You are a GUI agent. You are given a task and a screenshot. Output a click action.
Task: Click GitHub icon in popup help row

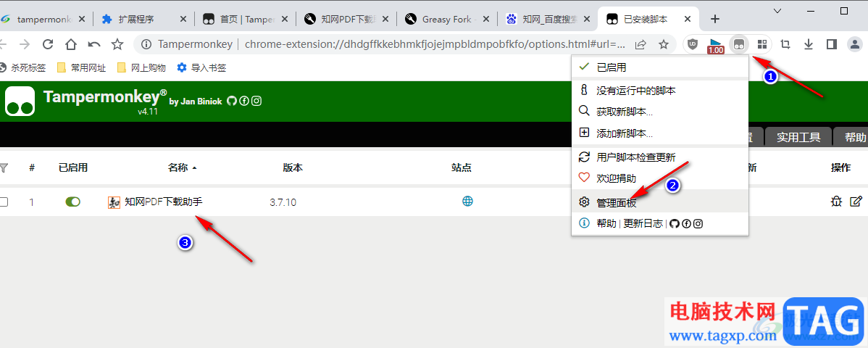pyautogui.click(x=674, y=223)
